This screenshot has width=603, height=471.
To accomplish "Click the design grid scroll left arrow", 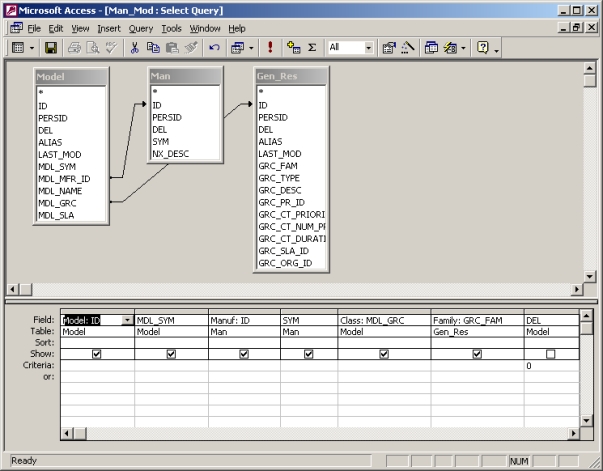I will (67, 434).
